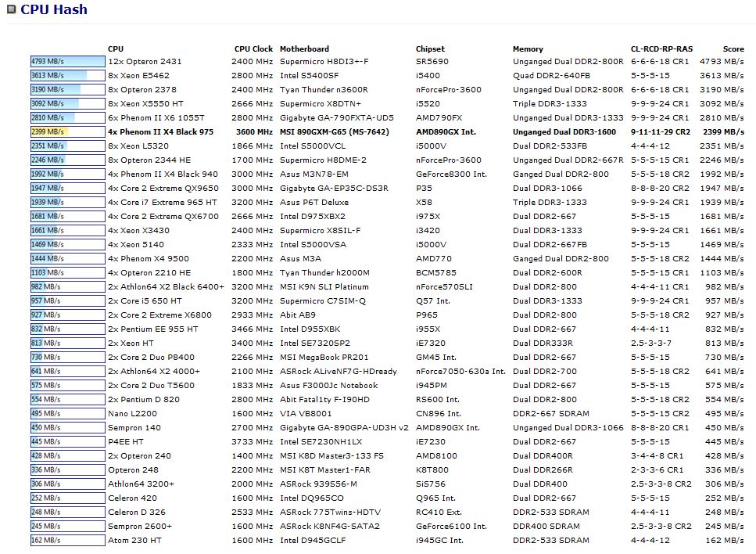Click the CL-RCD-RP-RAS column header

[x=661, y=49]
